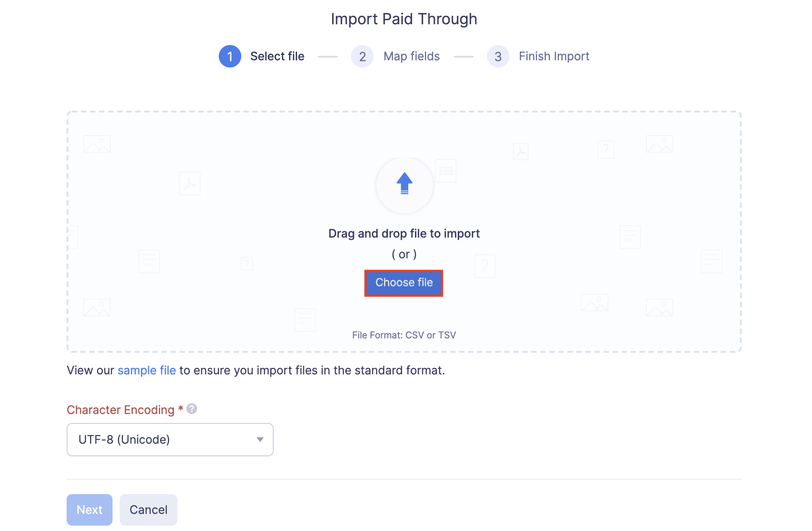Click the image placeholder icon top-left of drop zone
812x531 pixels.
tap(96, 144)
